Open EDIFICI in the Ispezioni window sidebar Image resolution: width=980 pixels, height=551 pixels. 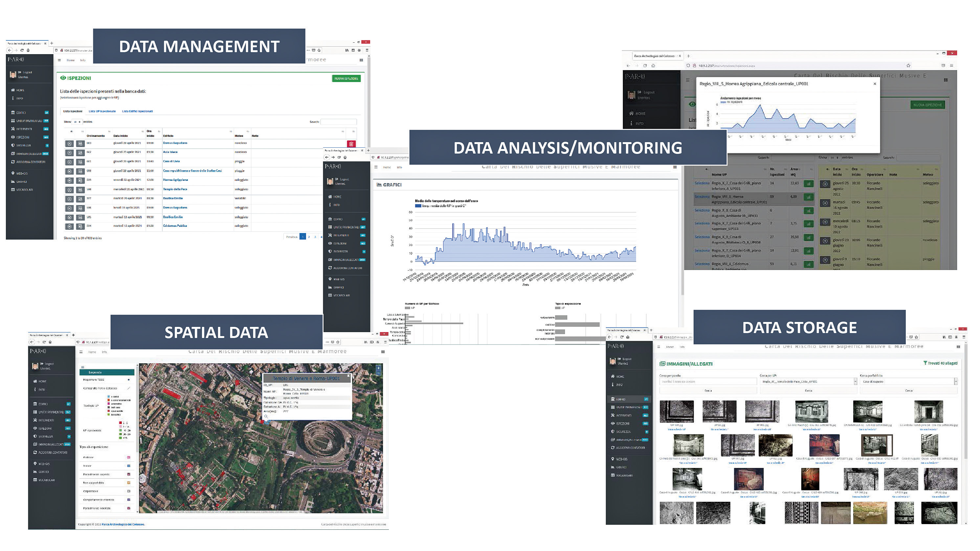(x=30, y=113)
